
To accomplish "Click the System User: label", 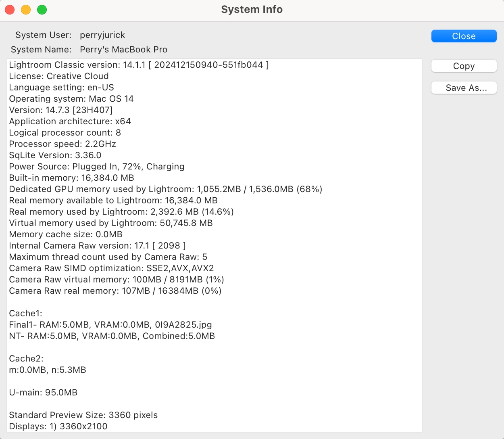I will coord(44,35).
